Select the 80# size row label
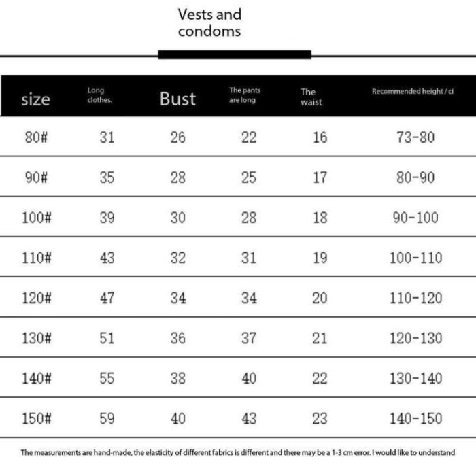The height and width of the screenshot is (476, 476). 35,137
